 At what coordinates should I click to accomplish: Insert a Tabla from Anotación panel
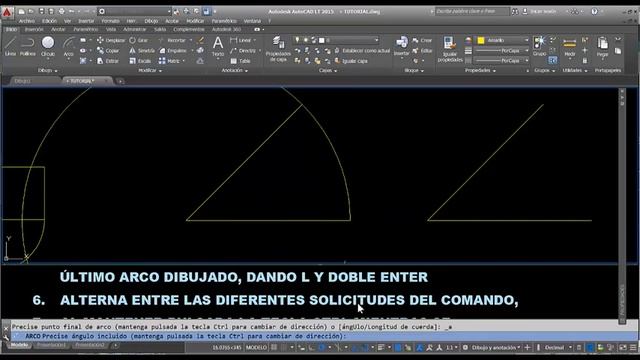(x=240, y=61)
